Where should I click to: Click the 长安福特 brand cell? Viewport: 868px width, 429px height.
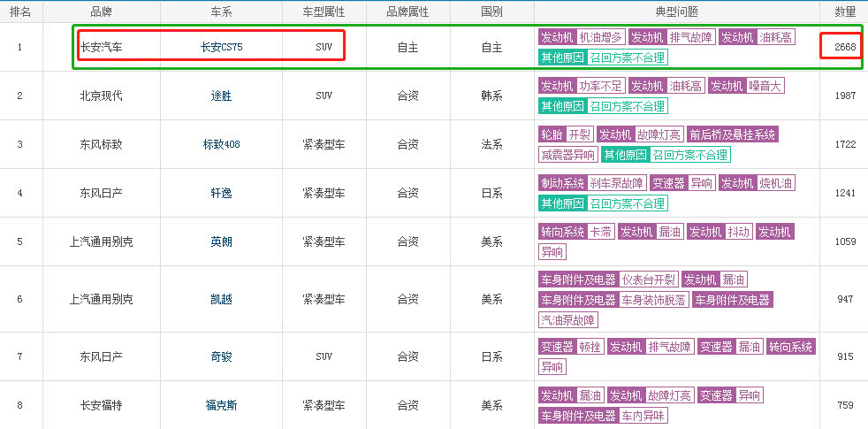(x=102, y=405)
